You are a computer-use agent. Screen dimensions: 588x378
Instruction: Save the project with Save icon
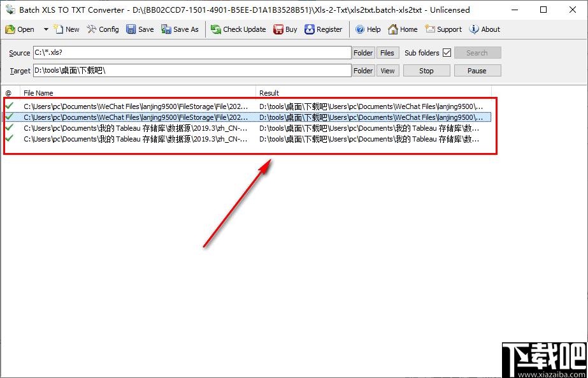pos(131,29)
